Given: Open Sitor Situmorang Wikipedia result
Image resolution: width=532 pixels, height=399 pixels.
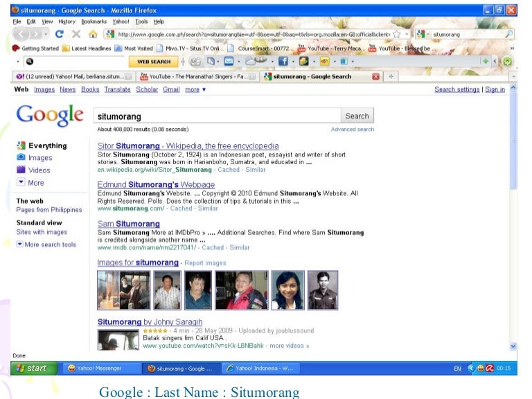Looking at the screenshot, I should 188,146.
